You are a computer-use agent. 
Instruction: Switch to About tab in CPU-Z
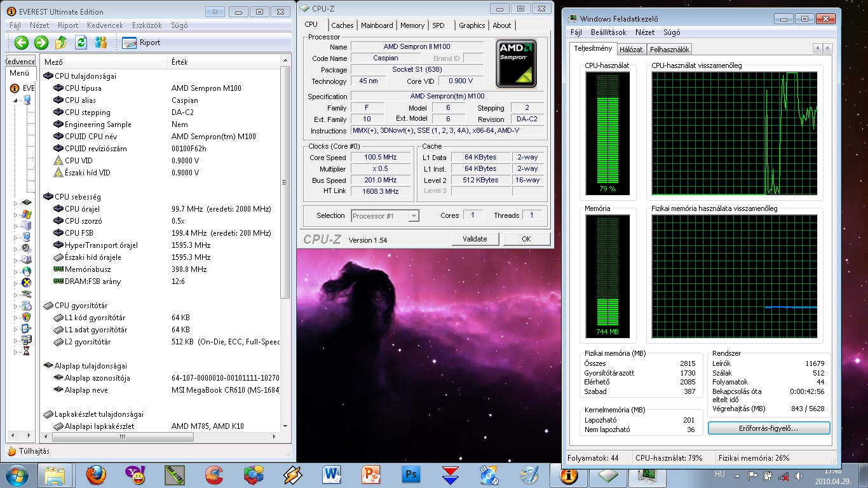[502, 25]
